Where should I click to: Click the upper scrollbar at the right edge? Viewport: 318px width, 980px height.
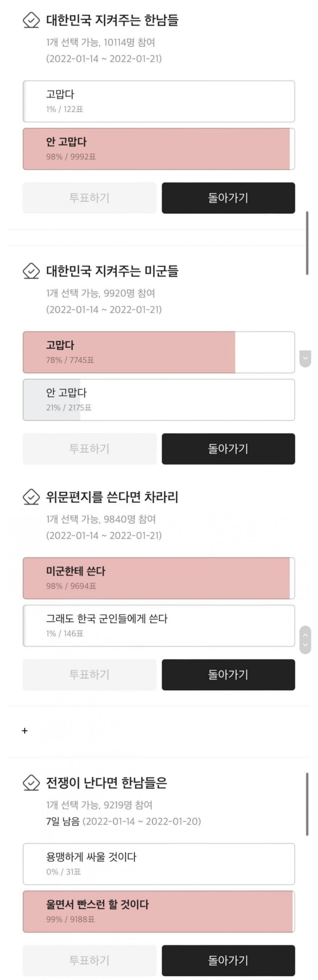[307, 243]
